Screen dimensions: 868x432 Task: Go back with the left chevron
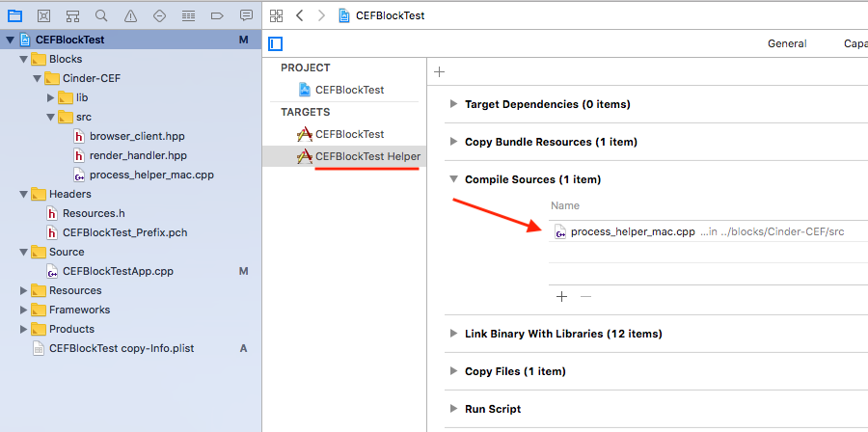tap(300, 15)
